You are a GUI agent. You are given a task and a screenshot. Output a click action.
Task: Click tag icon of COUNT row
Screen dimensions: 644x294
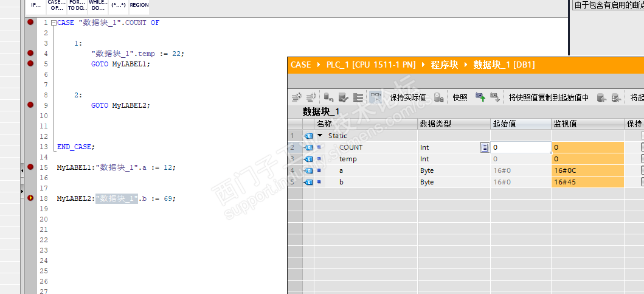[308, 147]
